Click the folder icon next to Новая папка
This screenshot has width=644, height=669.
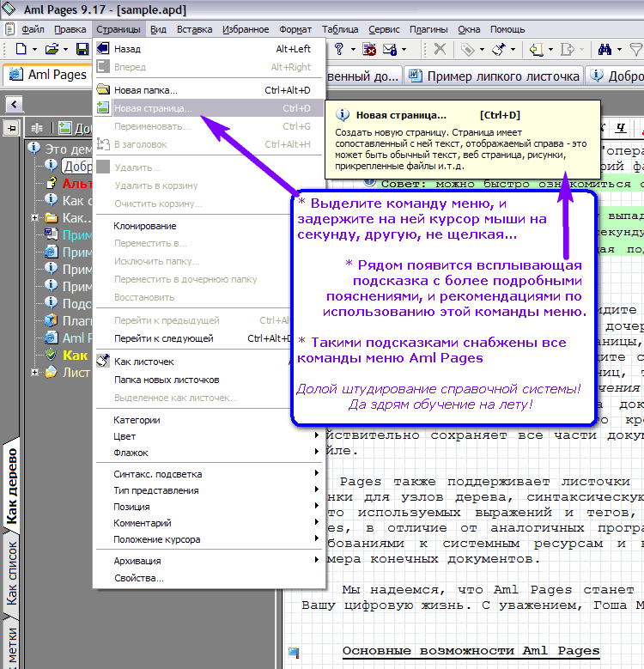103,89
